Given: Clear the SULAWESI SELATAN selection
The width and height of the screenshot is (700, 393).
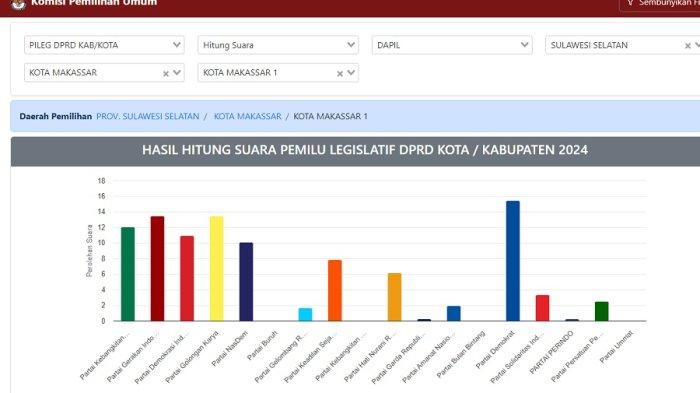Looking at the screenshot, I should click(x=688, y=46).
